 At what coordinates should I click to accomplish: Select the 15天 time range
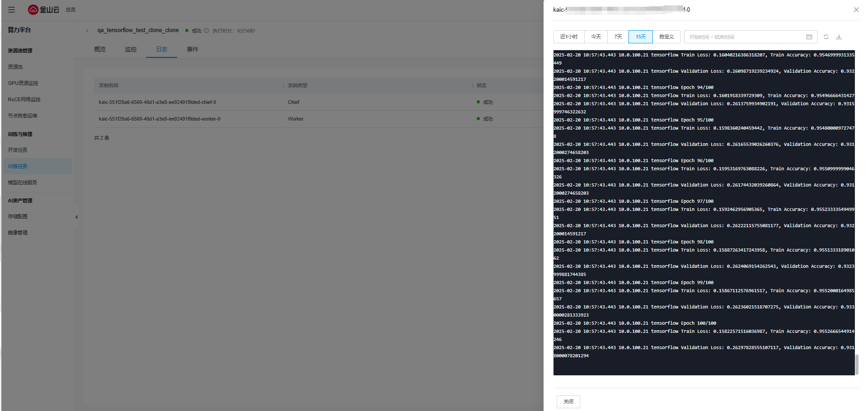tap(641, 37)
